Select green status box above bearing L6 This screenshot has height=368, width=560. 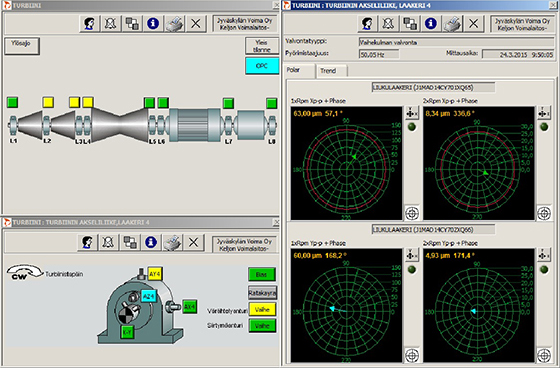(x=163, y=103)
